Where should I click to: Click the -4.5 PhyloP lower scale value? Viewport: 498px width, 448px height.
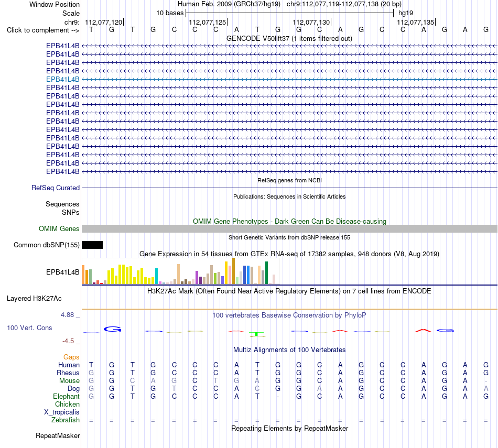(x=68, y=341)
